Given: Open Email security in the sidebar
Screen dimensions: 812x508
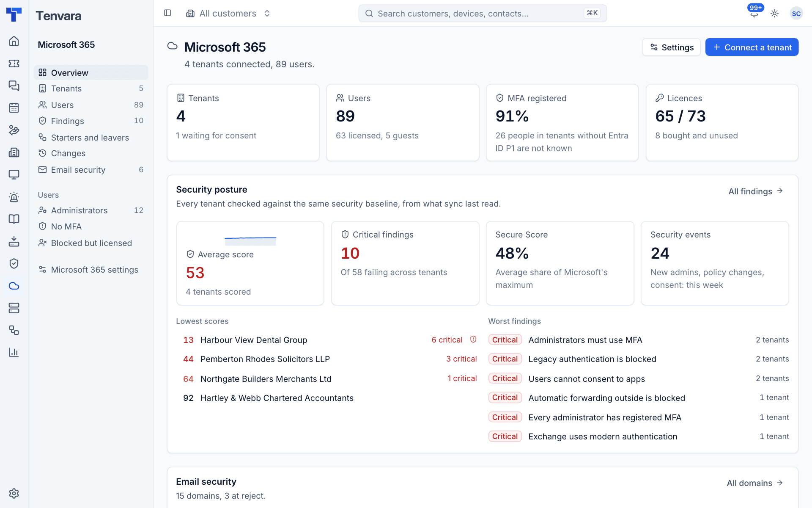Looking at the screenshot, I should 91,170.
